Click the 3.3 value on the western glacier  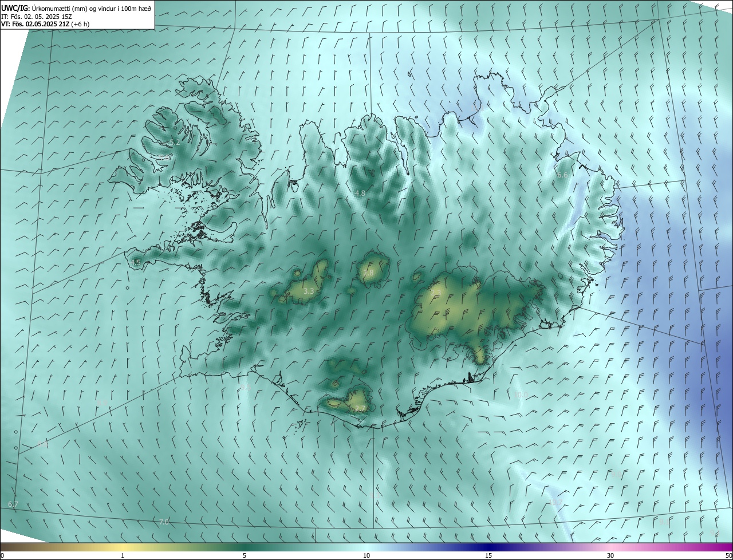pyautogui.click(x=309, y=291)
